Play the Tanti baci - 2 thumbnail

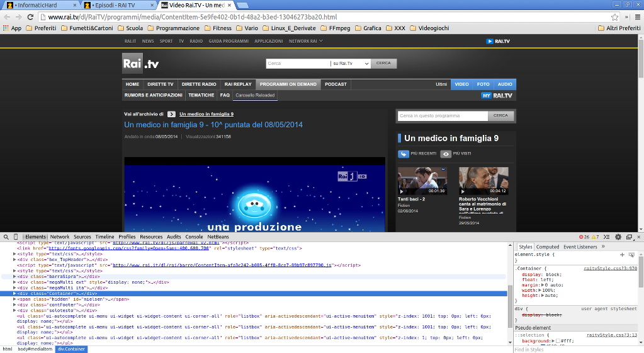[x=422, y=181]
